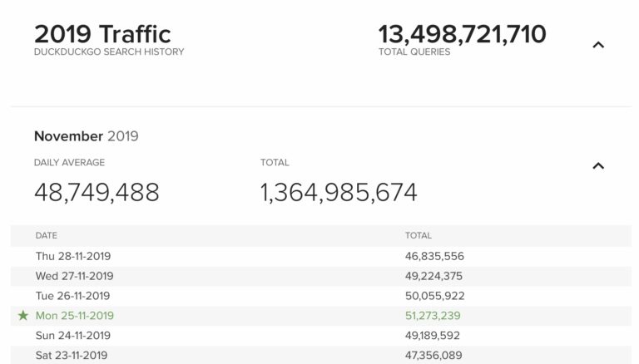Image resolution: width=639 pixels, height=364 pixels.
Task: Collapse the November 2019 section chevron
Action: (x=598, y=165)
